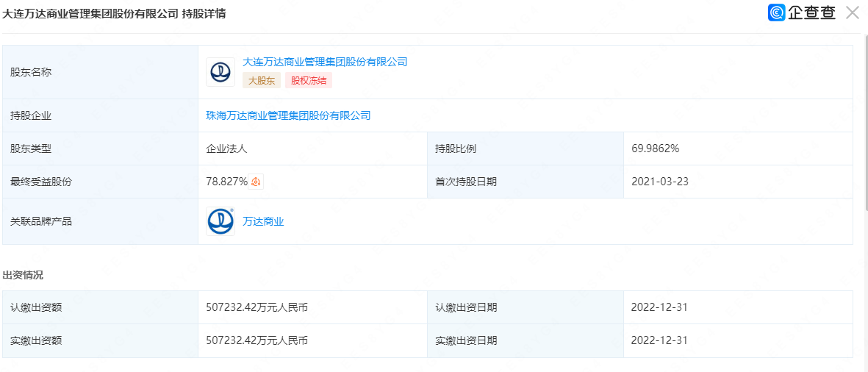This screenshot has height=372, width=868.
Task: Click the 股权冻结 red tag
Action: (x=309, y=81)
